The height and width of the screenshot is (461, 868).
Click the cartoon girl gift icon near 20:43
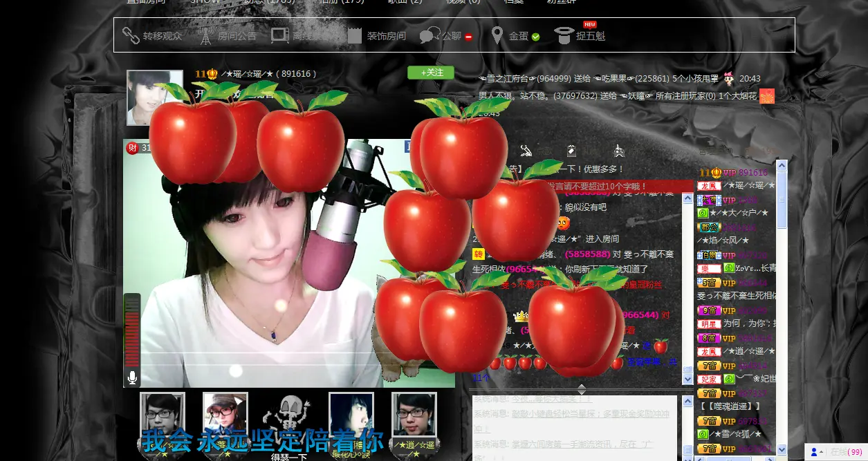pos(729,77)
